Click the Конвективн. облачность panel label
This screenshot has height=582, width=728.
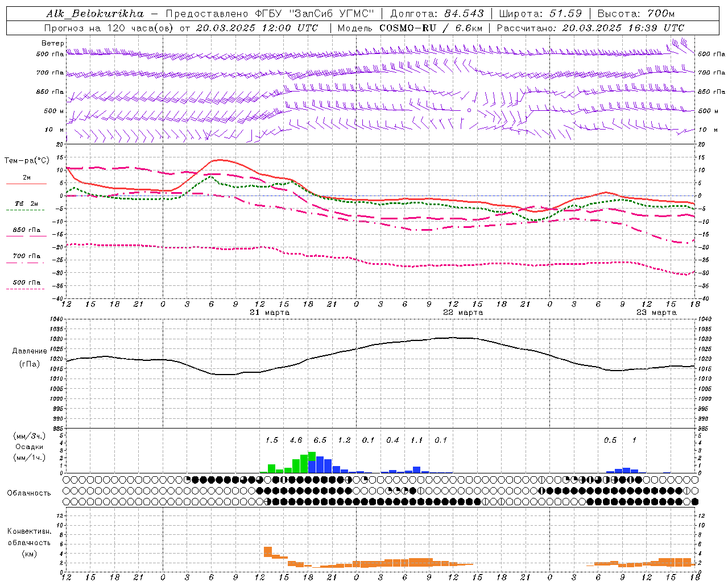point(29,537)
